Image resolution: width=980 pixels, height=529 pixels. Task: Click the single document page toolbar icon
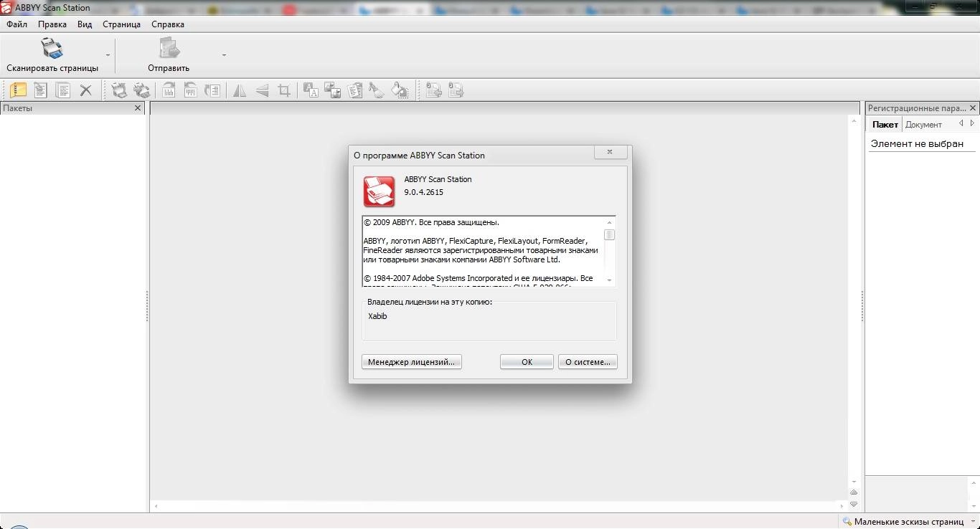click(x=40, y=90)
